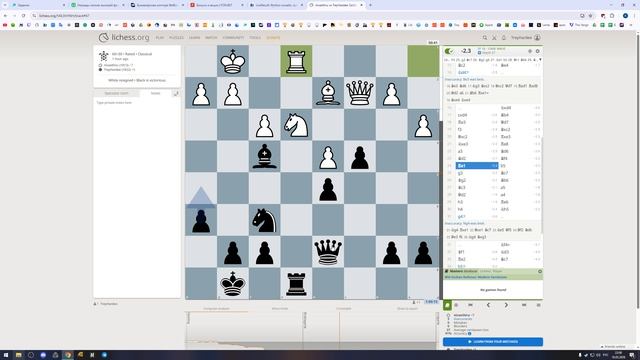The image size is (640, 360).
Task: Open the COMMUNITY menu
Action: (233, 38)
